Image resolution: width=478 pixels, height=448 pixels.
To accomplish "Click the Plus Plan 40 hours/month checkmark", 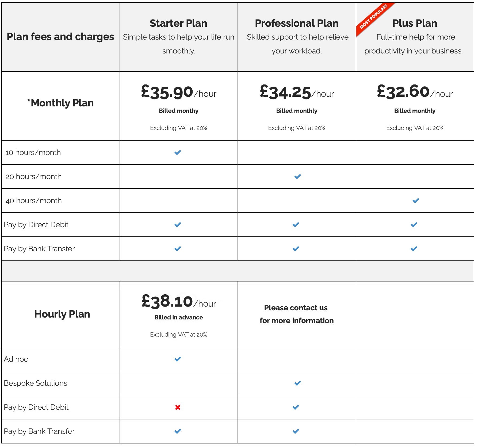I will pyautogui.click(x=416, y=200).
